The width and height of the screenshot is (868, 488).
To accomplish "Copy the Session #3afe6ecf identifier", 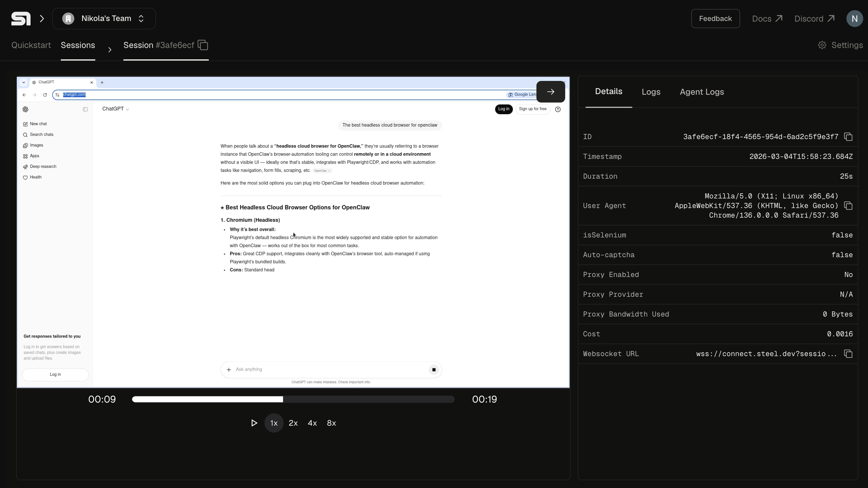I will pos(202,45).
